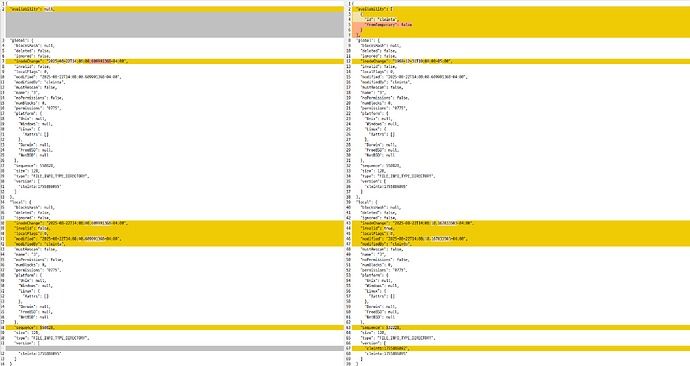Click thin gray gap line near bottom of left pane
This screenshot has height=366, width=690.
tap(174, 348)
